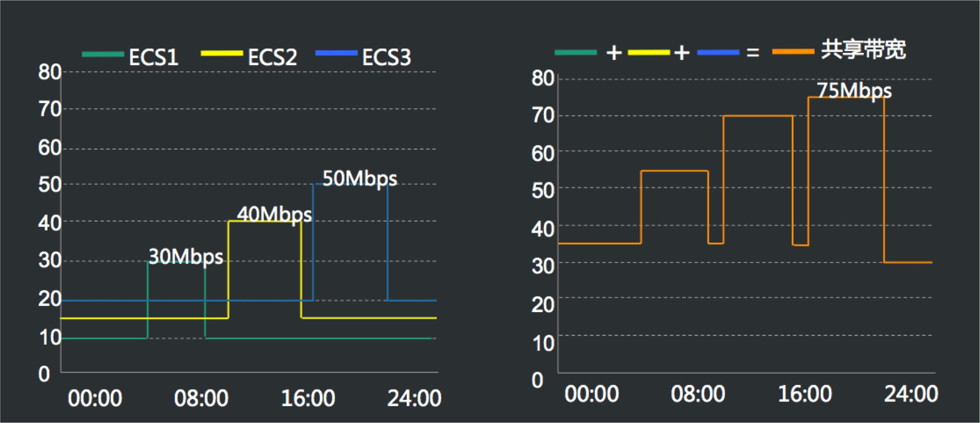Click 16:00 on the left chart axis
Image resolution: width=980 pixels, height=423 pixels.
(x=308, y=398)
